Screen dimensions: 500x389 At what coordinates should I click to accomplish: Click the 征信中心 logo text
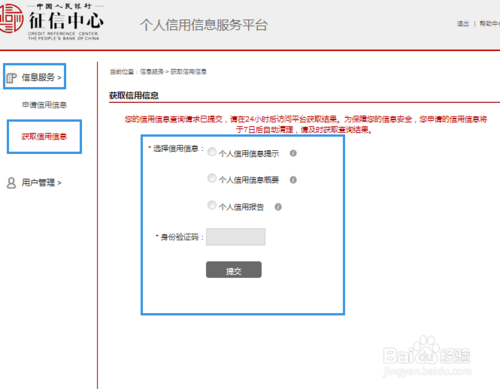[x=66, y=21]
